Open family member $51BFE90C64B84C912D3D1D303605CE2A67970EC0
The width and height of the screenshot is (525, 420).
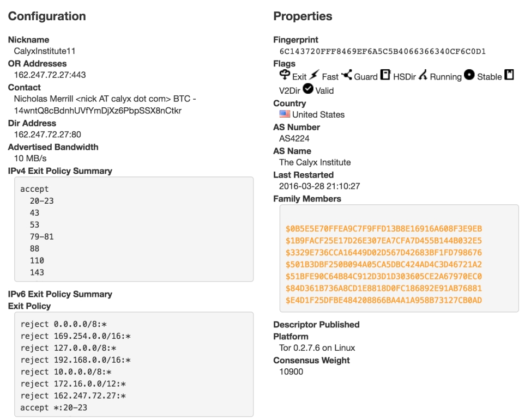383,276
